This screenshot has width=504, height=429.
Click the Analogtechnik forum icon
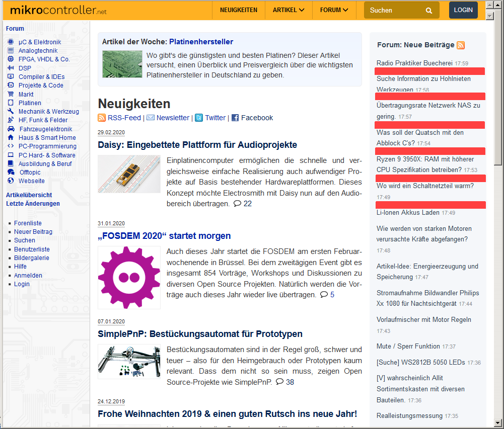[11, 50]
